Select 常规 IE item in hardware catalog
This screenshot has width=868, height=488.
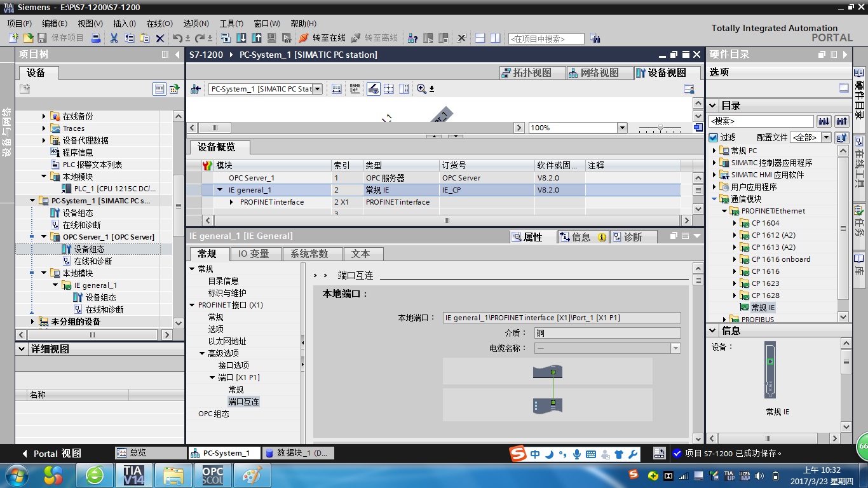point(763,308)
